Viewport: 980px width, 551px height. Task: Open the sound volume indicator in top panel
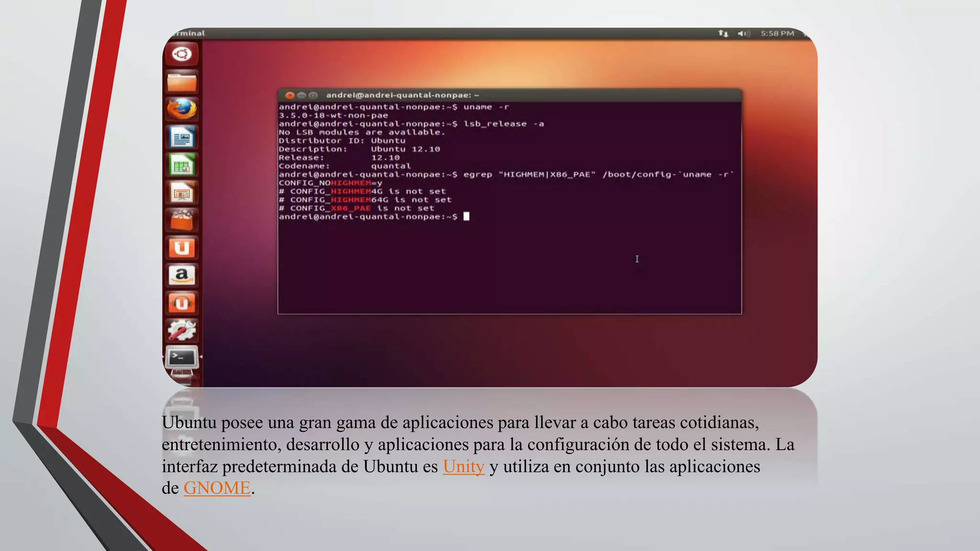[744, 33]
